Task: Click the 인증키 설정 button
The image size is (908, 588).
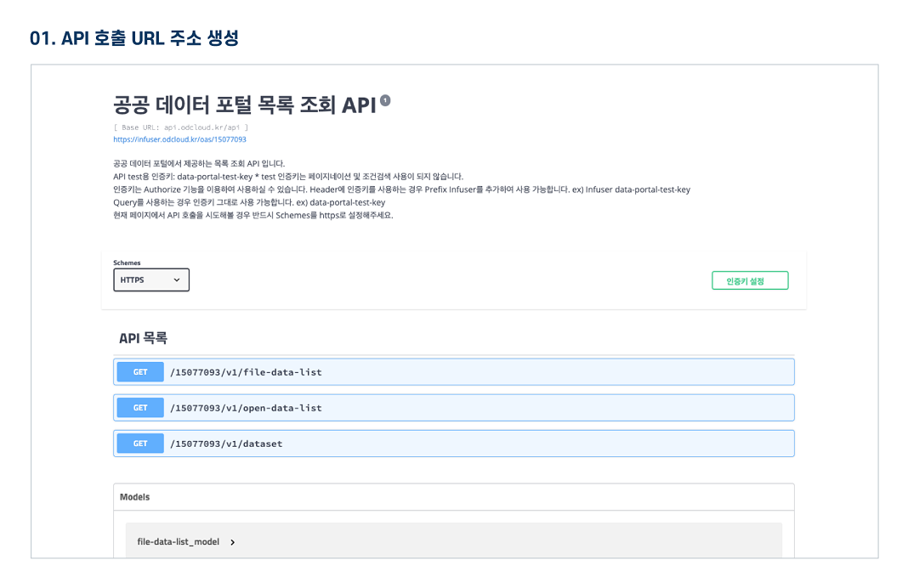Action: pyautogui.click(x=749, y=280)
